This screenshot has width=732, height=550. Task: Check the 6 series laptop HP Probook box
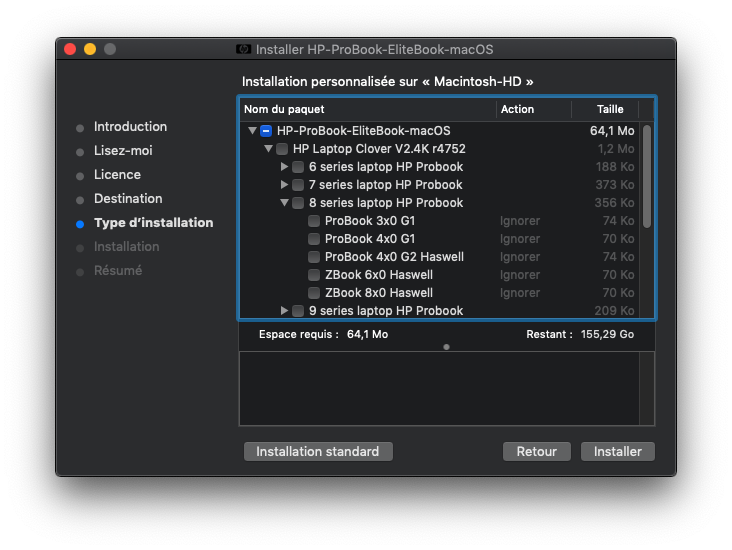point(298,167)
